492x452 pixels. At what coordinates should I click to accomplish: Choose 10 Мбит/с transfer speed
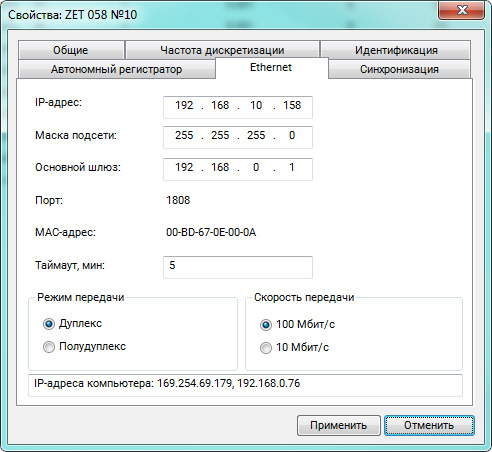click(x=266, y=348)
